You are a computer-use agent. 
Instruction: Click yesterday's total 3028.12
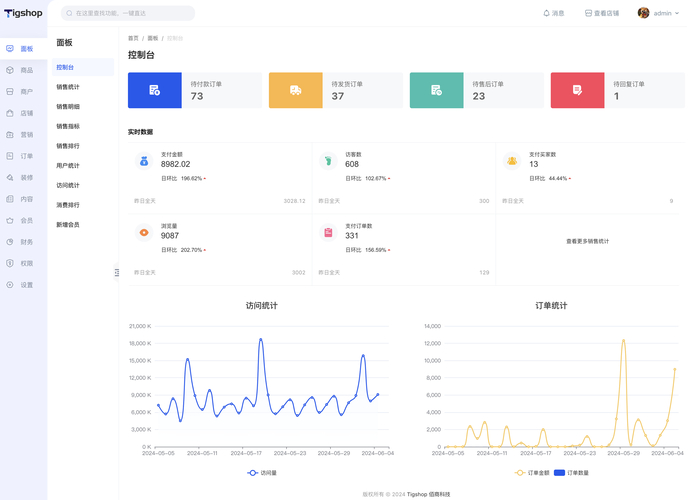[294, 201]
